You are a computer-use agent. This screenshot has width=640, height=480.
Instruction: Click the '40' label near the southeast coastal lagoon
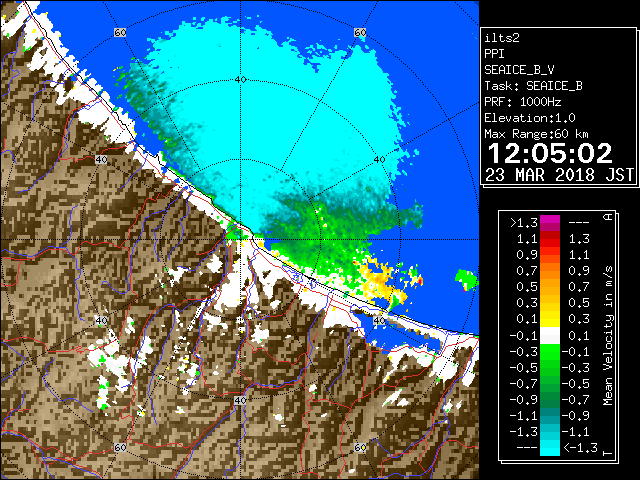click(x=380, y=320)
